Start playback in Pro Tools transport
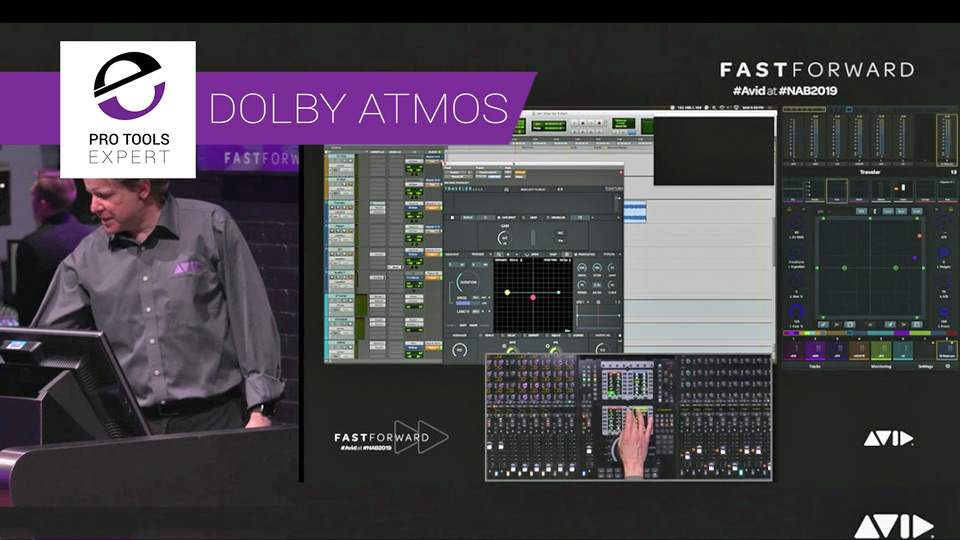The height and width of the screenshot is (540, 960). coord(591,123)
